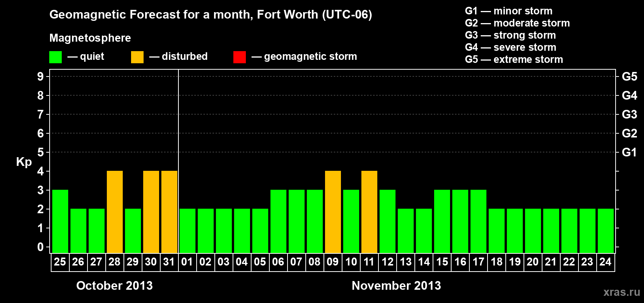Click the G5 label on right axis
The height and width of the screenshot is (303, 644).
[630, 77]
